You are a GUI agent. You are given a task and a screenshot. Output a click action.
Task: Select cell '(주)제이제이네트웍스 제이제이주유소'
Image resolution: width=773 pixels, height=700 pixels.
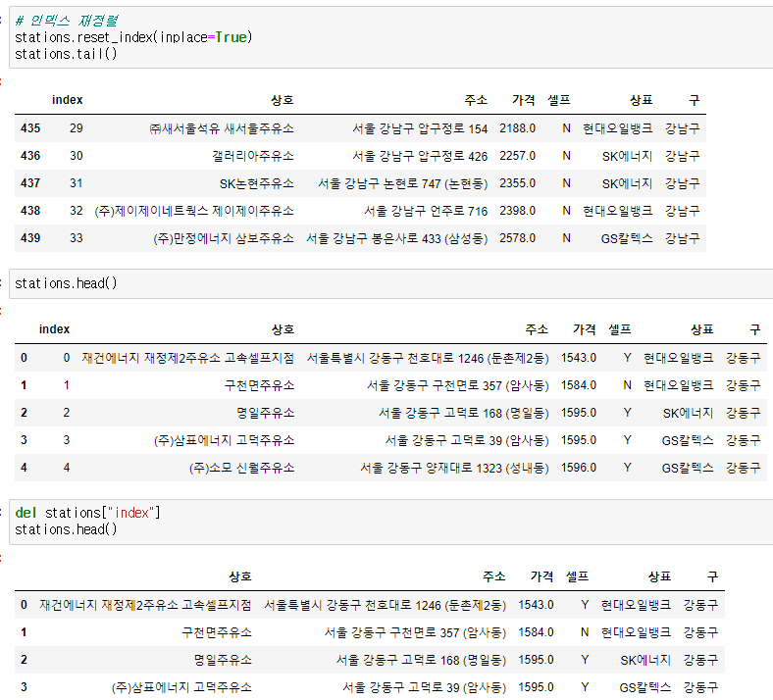(x=194, y=211)
